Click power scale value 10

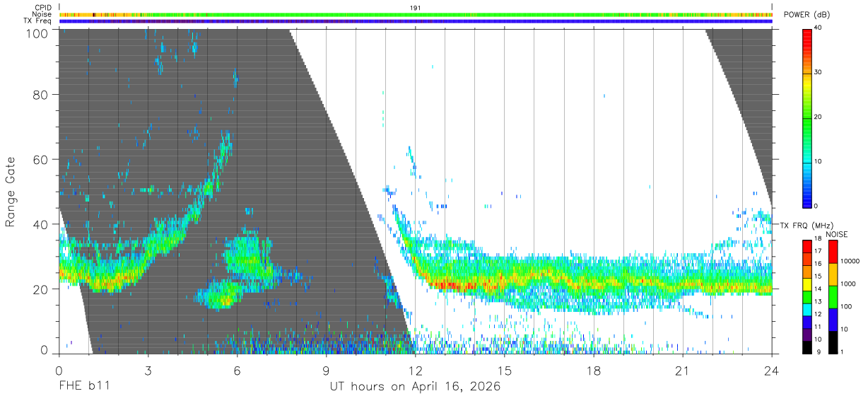[818, 162]
